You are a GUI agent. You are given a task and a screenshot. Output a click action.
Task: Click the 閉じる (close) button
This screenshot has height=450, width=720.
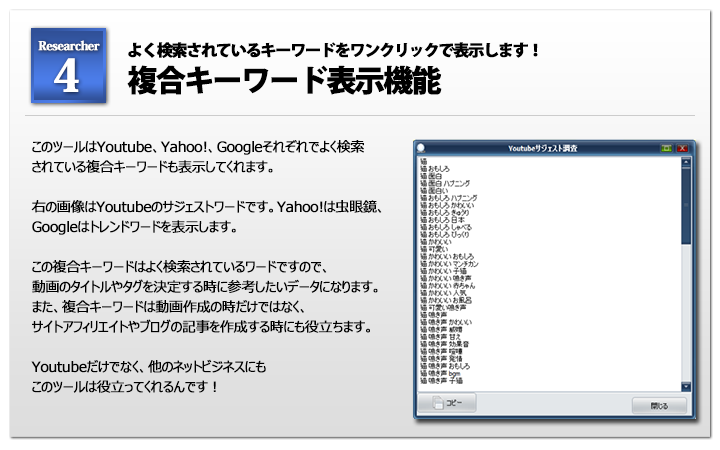coord(659,405)
